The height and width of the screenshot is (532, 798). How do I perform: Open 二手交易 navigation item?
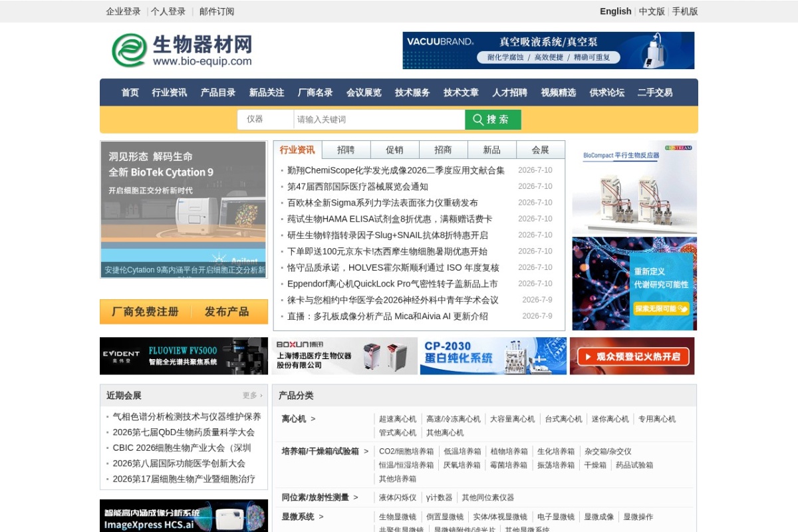(x=655, y=92)
